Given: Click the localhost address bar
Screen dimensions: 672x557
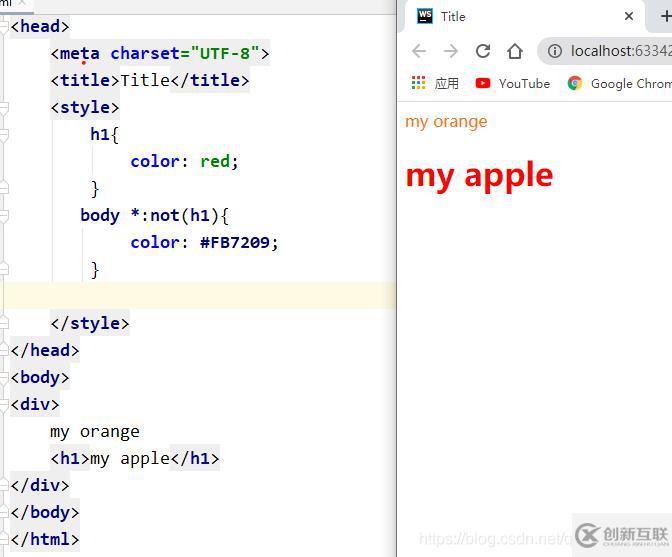Looking at the screenshot, I should pyautogui.click(x=605, y=51).
